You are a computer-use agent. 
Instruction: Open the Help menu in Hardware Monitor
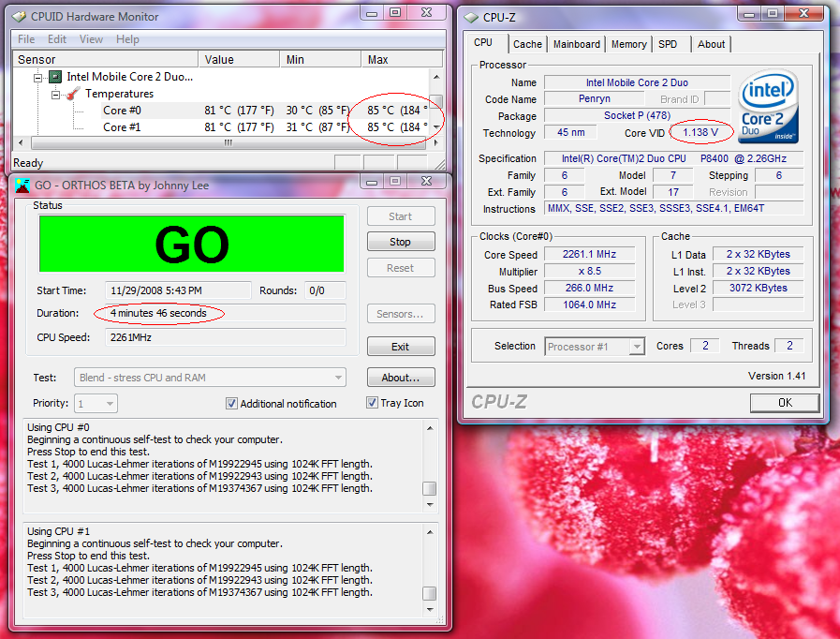click(127, 39)
